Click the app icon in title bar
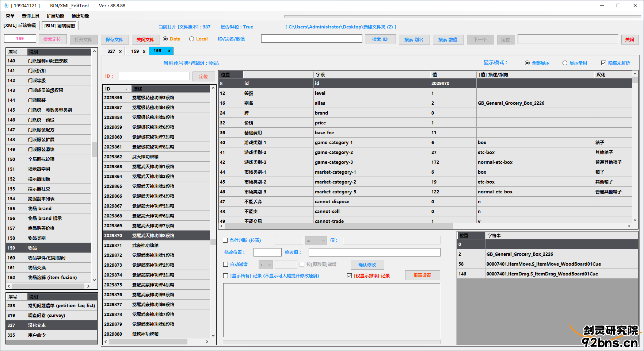This screenshot has height=351, width=644. [6, 5]
